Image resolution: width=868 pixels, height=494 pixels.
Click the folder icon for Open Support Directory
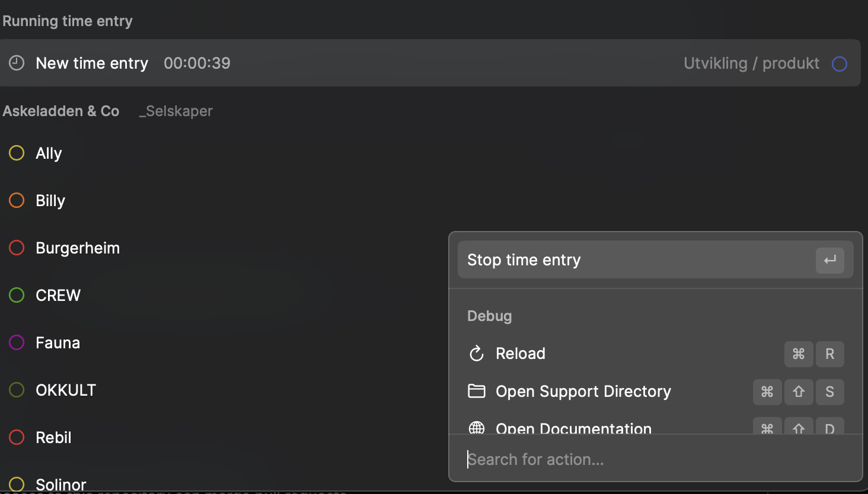tap(477, 391)
